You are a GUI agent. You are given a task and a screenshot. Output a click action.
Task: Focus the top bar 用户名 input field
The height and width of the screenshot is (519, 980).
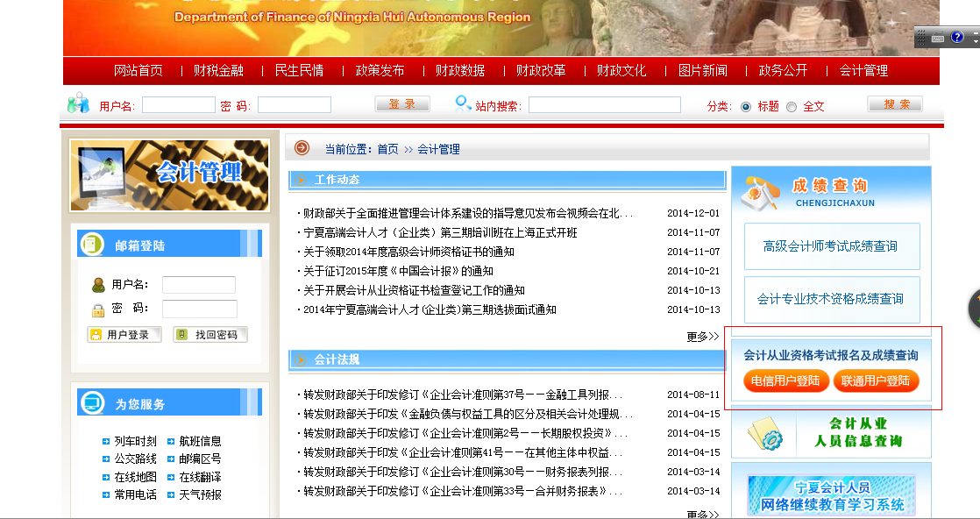point(179,105)
